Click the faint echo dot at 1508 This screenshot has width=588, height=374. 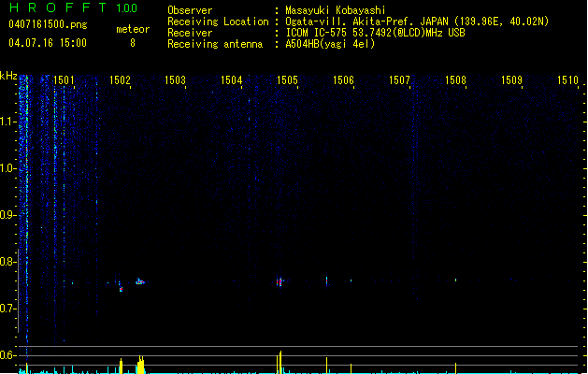pos(455,280)
